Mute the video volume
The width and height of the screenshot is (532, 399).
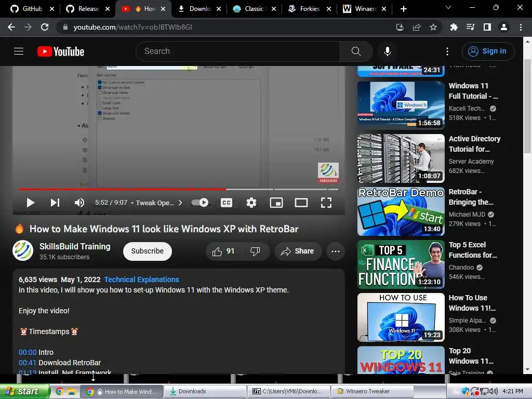[79, 203]
